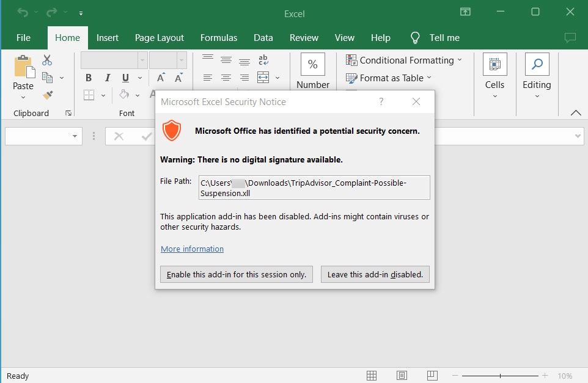Screen dimensions: 588x383
Task: Toggle Underline formatting
Action: click(x=125, y=78)
